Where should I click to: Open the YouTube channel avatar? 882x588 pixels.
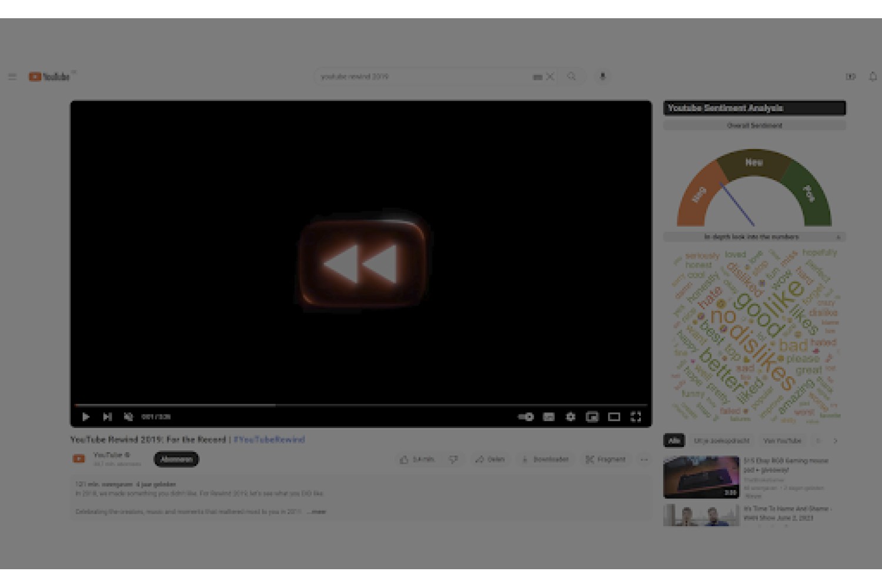point(79,459)
